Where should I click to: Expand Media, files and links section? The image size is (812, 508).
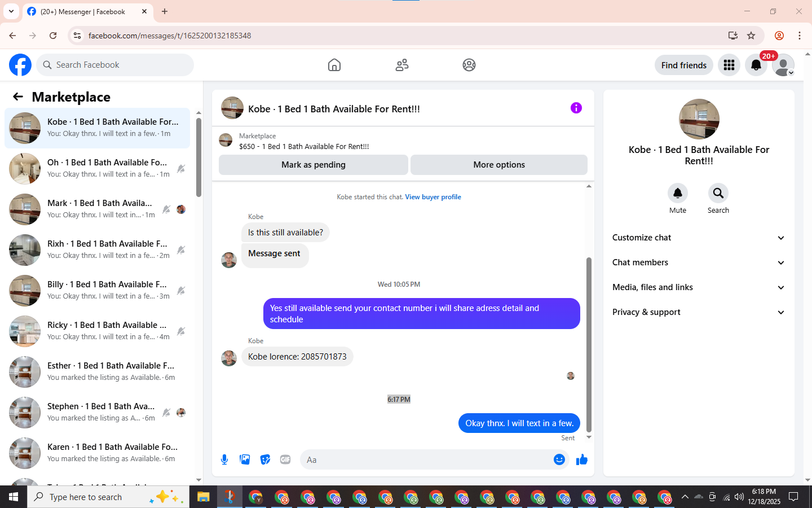pyautogui.click(x=699, y=287)
